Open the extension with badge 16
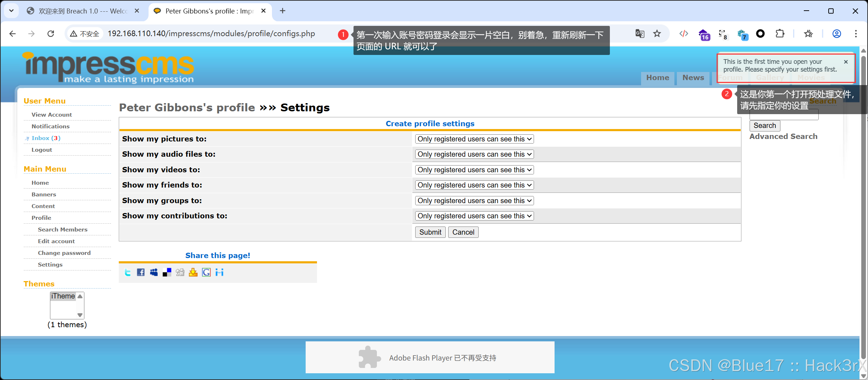Image resolution: width=868 pixels, height=380 pixels. (x=704, y=34)
